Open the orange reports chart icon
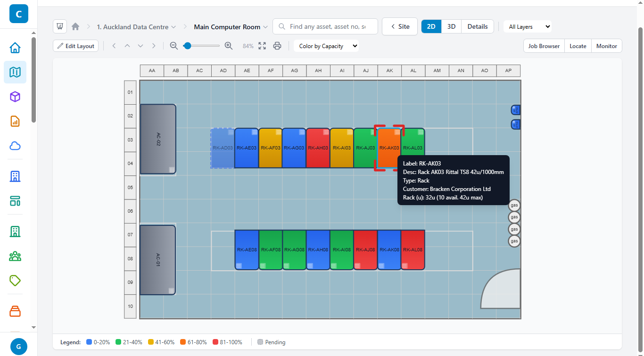This screenshot has width=644, height=356. coord(15,121)
